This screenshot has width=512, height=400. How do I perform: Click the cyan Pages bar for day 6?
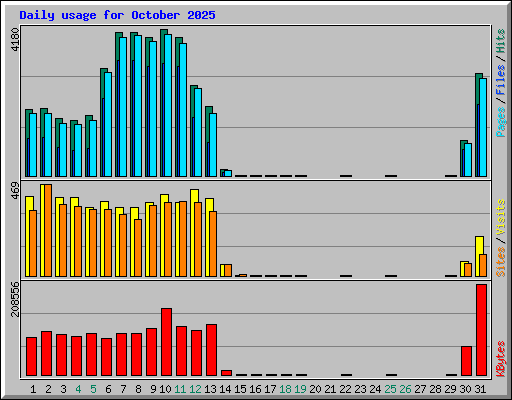coord(108,124)
